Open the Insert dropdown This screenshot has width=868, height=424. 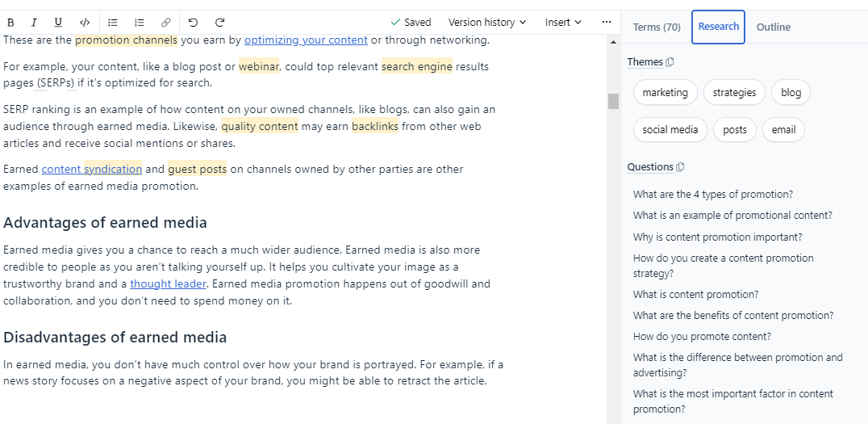[x=563, y=22]
